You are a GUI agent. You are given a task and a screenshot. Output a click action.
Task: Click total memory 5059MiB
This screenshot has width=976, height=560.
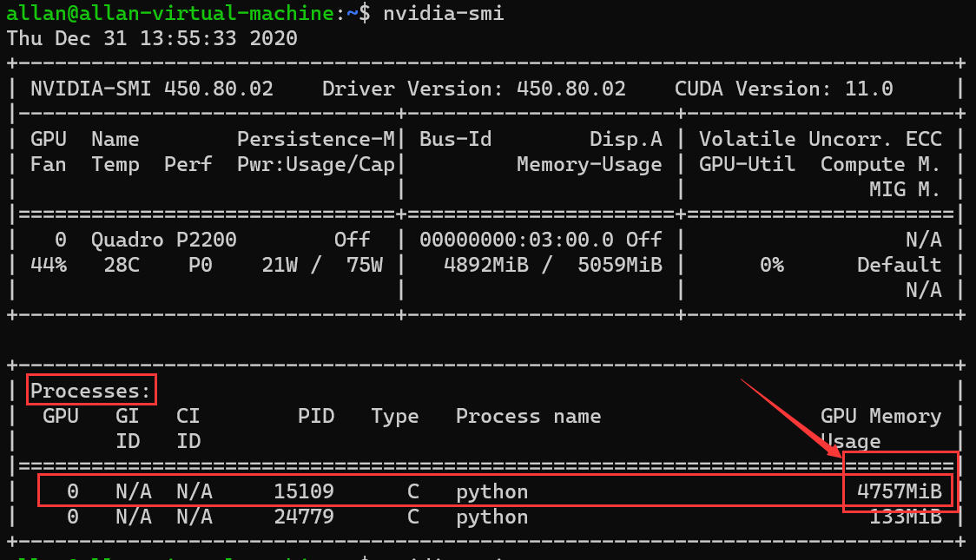click(620, 265)
